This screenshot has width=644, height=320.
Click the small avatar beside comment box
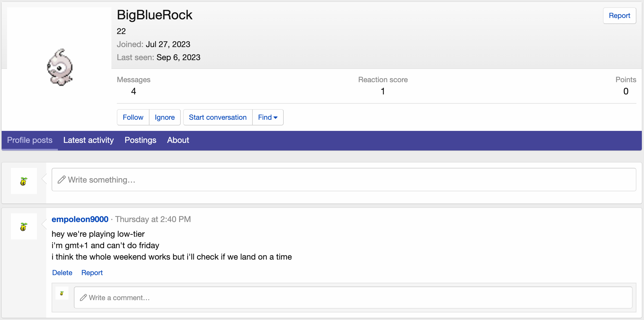pyautogui.click(x=62, y=293)
